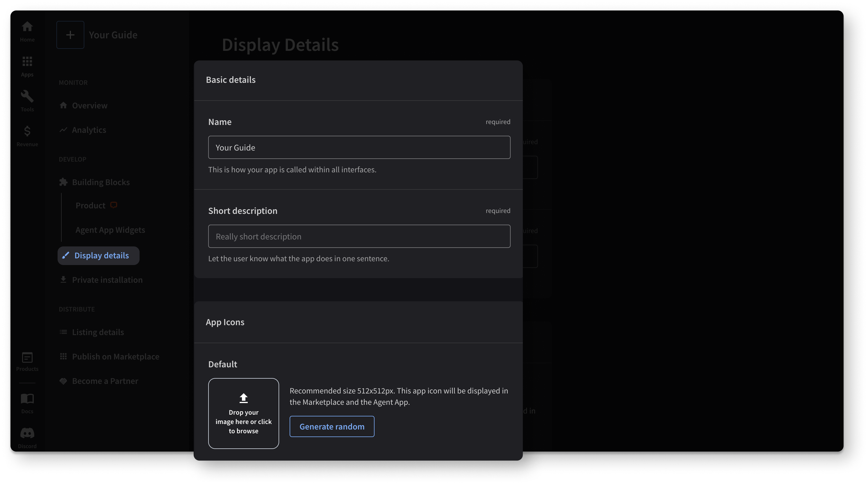Click inside the Really short description field
868x485 pixels.
tap(359, 236)
